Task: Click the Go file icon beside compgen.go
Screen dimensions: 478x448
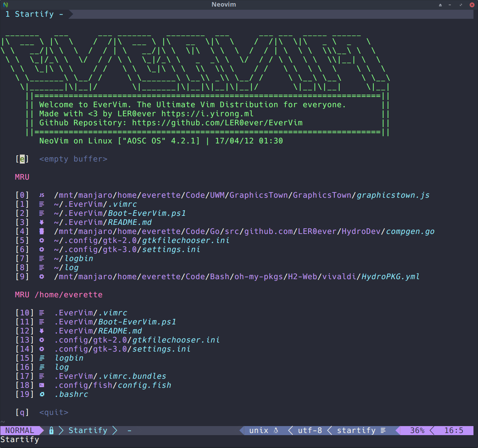Action: [x=42, y=231]
